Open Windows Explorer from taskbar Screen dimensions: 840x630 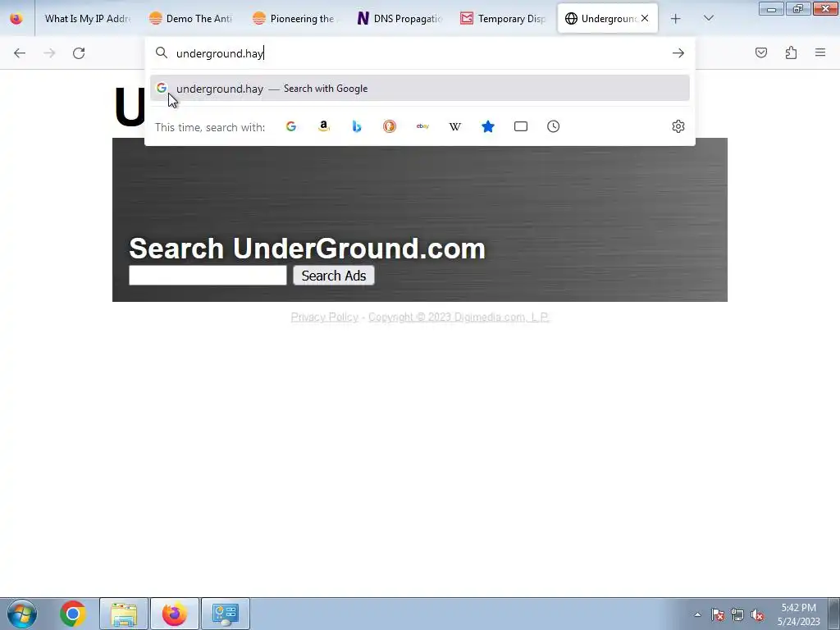pos(124,614)
